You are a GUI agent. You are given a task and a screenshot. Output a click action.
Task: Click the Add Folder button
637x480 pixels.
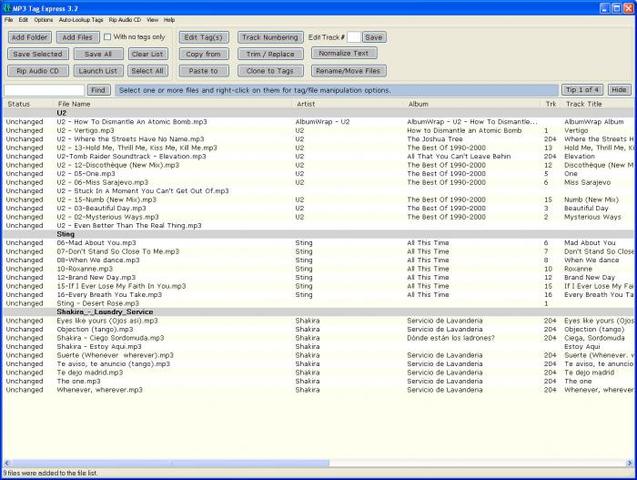pos(30,37)
